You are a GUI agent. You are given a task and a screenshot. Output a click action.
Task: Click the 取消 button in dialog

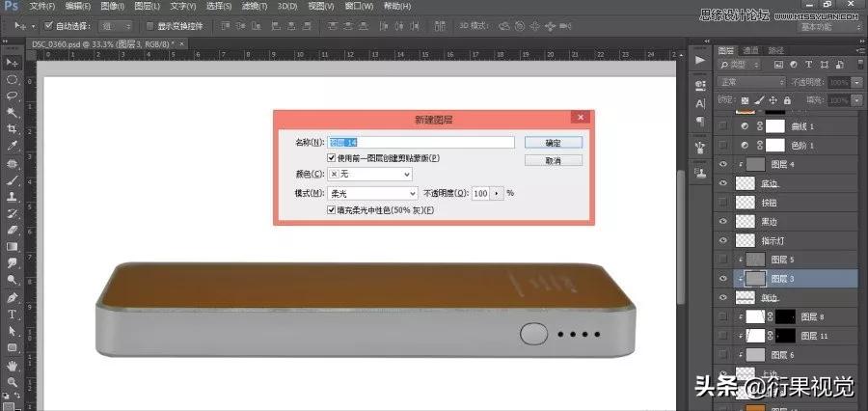tap(553, 160)
